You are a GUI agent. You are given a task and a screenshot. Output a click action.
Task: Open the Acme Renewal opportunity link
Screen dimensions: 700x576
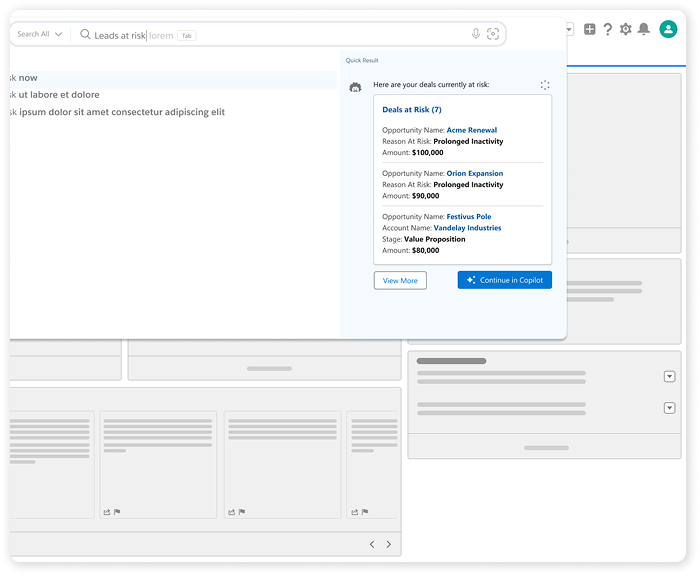(x=471, y=130)
